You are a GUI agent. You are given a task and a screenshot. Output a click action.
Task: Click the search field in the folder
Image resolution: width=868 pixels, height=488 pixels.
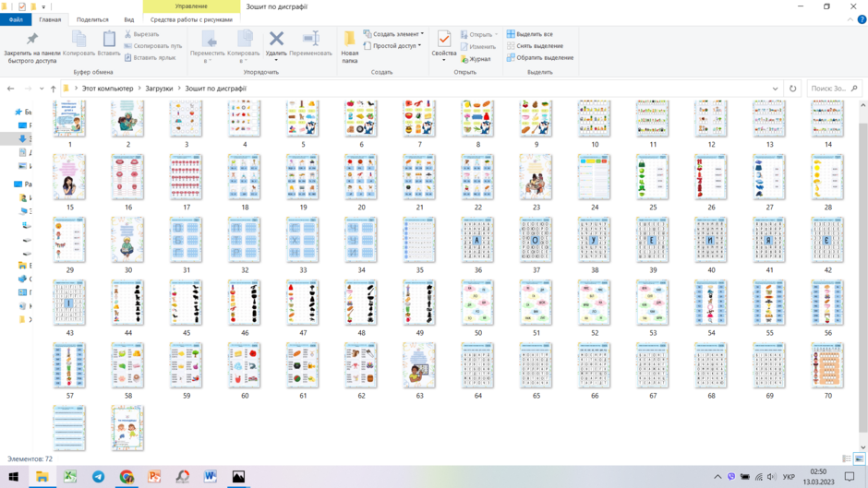[x=834, y=89]
